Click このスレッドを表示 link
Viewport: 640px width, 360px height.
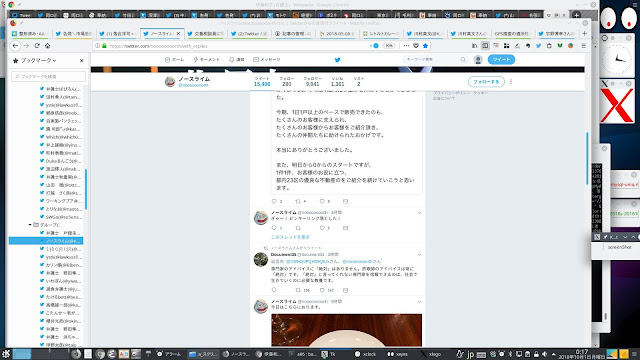click(291, 237)
